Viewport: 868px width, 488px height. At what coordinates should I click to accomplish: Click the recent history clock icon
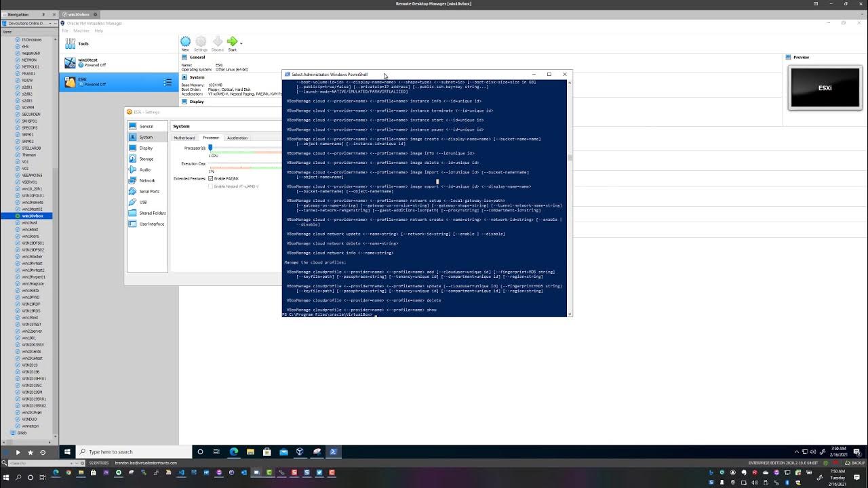click(x=43, y=452)
